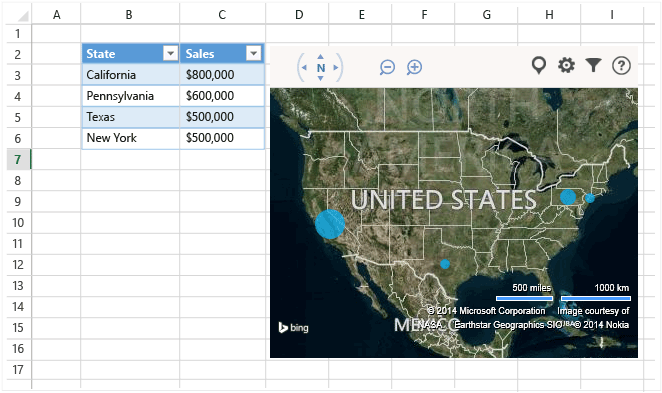Select row 13 header
Image resolution: width=662 pixels, height=393 pixels.
click(x=18, y=286)
